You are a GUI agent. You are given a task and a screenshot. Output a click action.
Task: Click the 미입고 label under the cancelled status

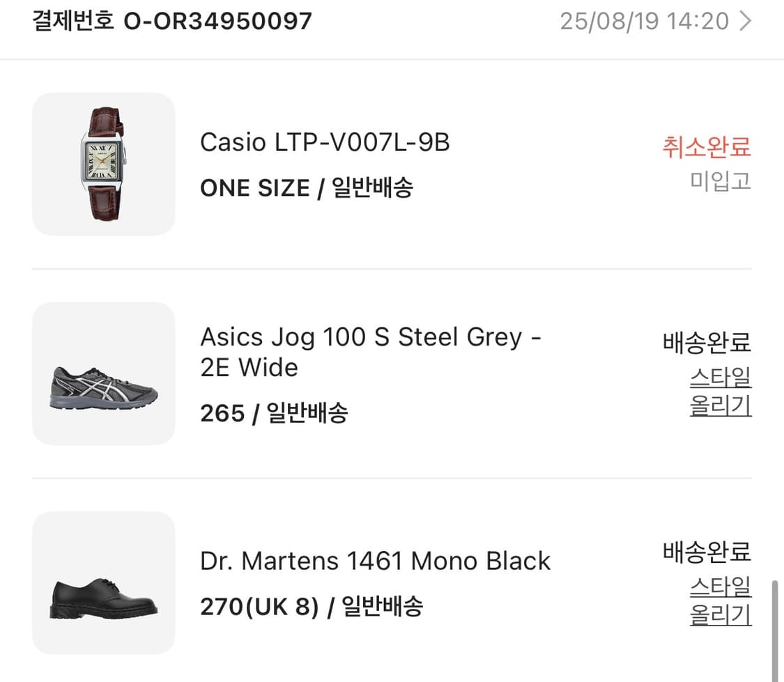(720, 181)
